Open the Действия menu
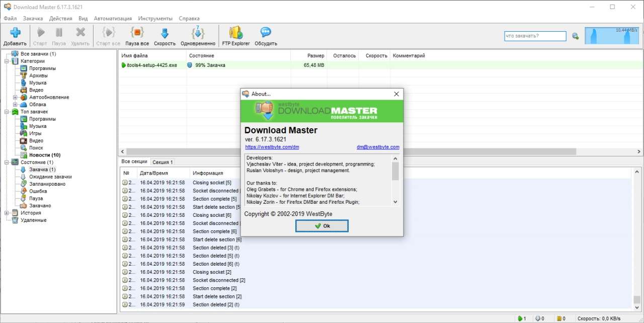The image size is (644, 323). [61, 18]
